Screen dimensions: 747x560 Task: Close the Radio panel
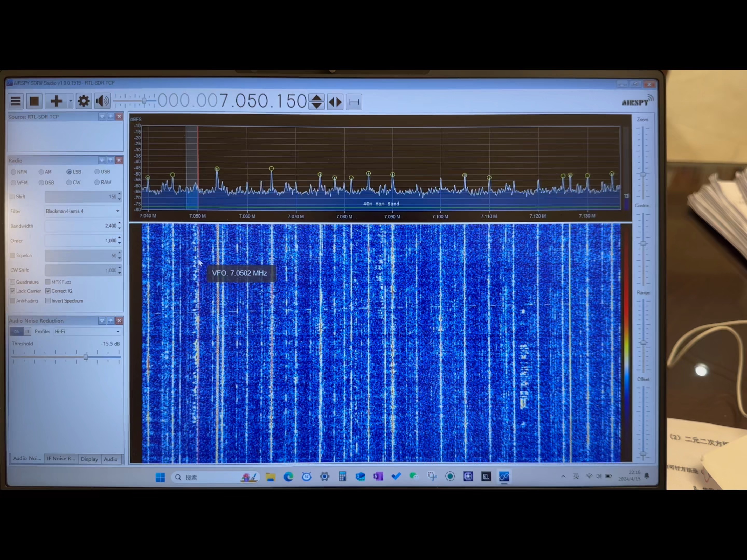click(x=119, y=160)
